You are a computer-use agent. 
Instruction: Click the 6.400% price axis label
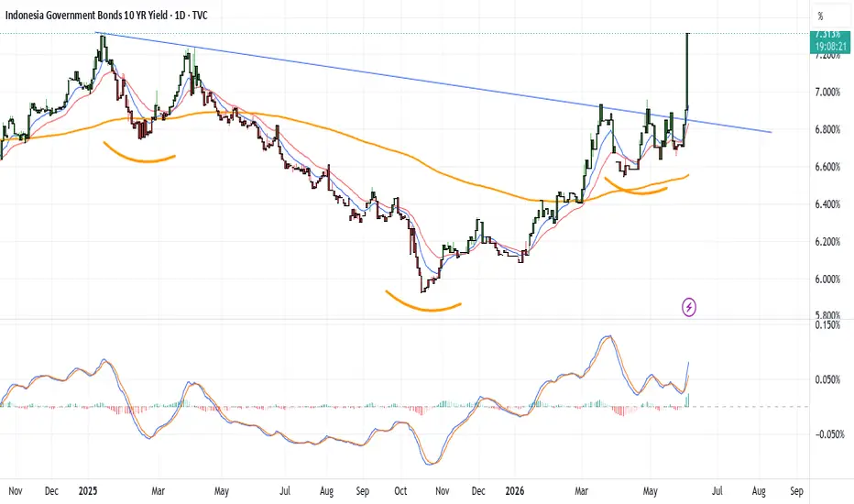827,204
